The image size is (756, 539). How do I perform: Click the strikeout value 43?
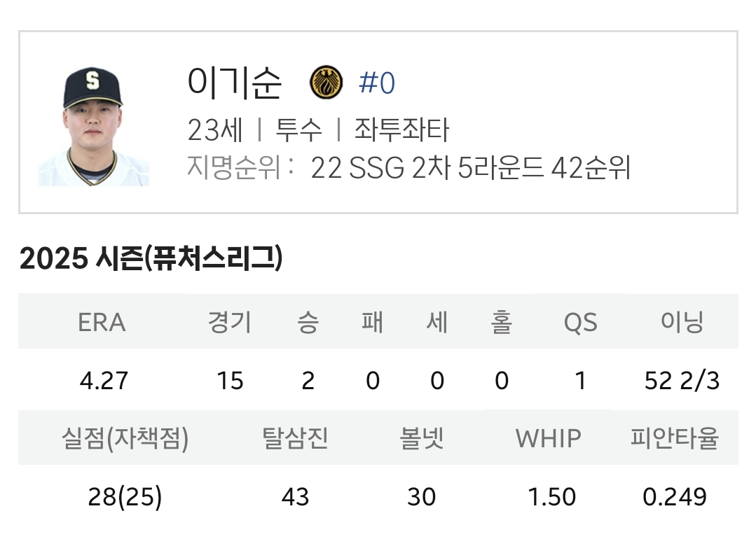[295, 496]
